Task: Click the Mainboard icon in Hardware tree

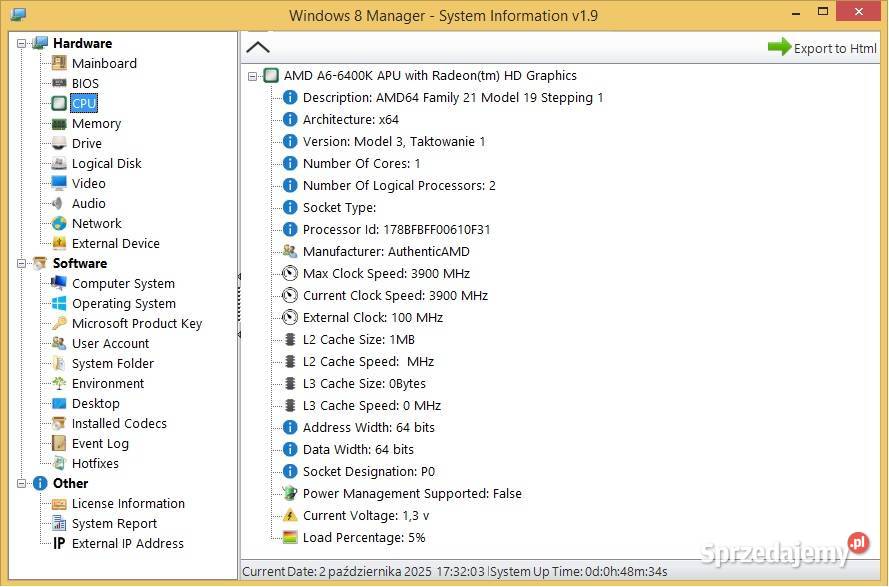Action: point(59,63)
